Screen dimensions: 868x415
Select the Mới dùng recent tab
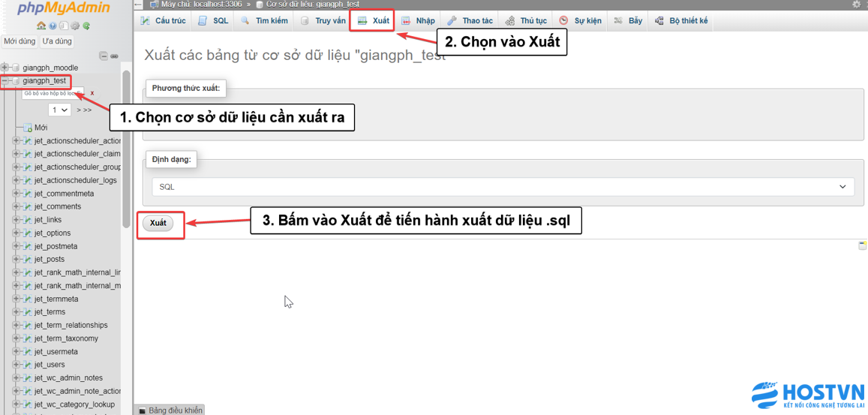(20, 41)
